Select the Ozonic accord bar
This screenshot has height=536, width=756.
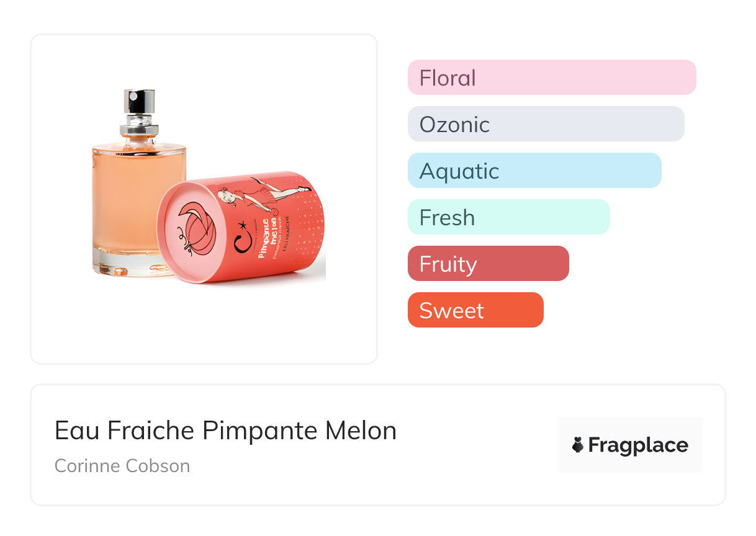[546, 124]
